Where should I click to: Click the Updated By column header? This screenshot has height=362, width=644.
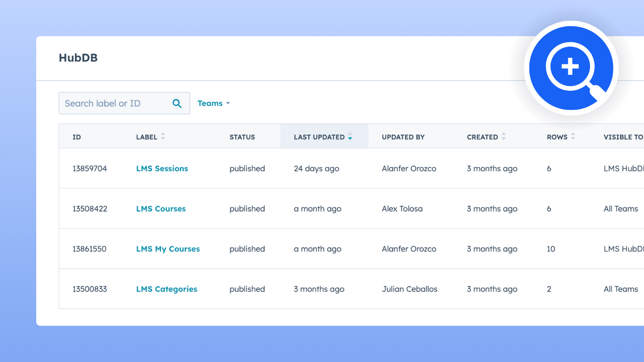403,137
